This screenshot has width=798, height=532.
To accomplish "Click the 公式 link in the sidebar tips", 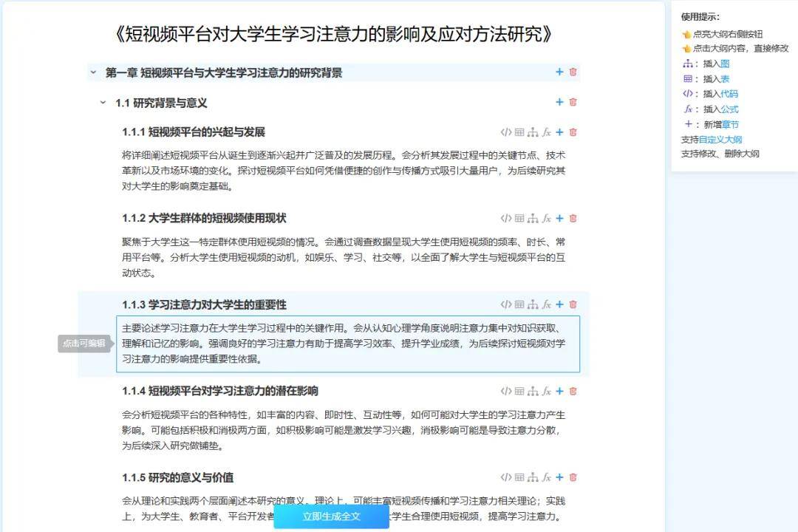I will (x=729, y=108).
